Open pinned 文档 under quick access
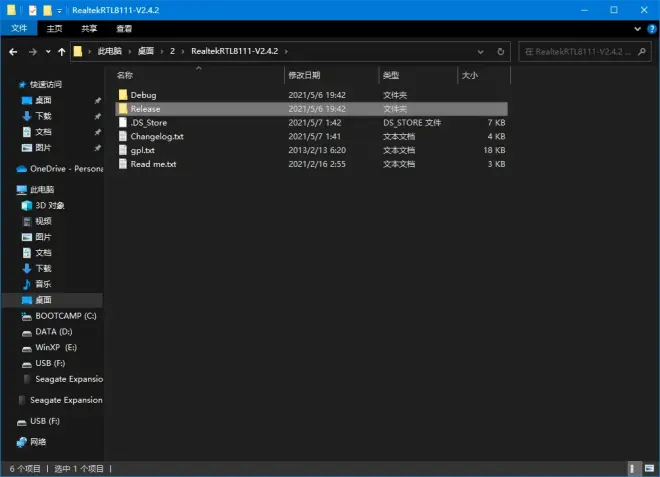The width and height of the screenshot is (660, 477). click(x=43, y=132)
